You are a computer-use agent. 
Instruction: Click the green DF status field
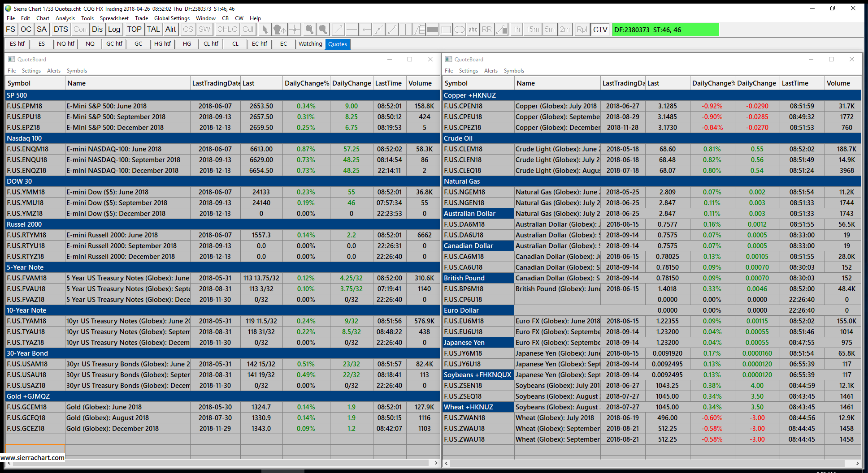click(665, 30)
